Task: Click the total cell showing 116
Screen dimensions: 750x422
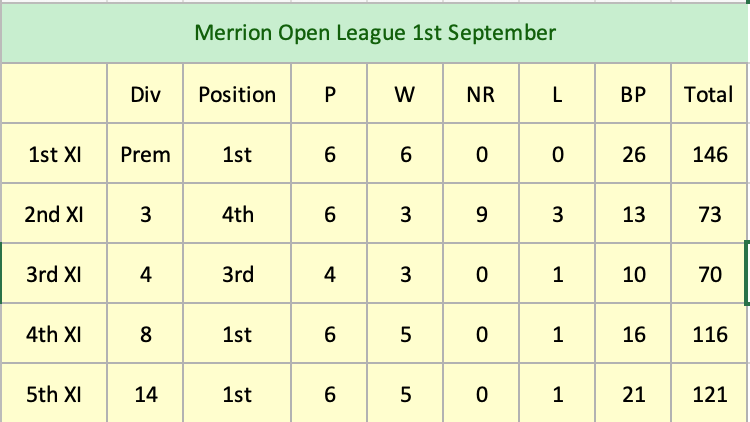Action: click(x=710, y=334)
